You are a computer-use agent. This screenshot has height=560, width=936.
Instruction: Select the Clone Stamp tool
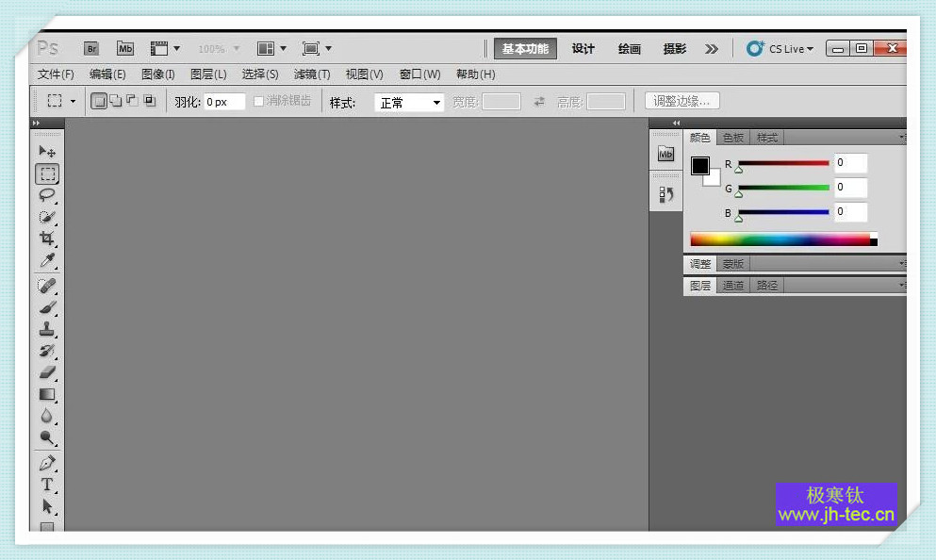[47, 329]
